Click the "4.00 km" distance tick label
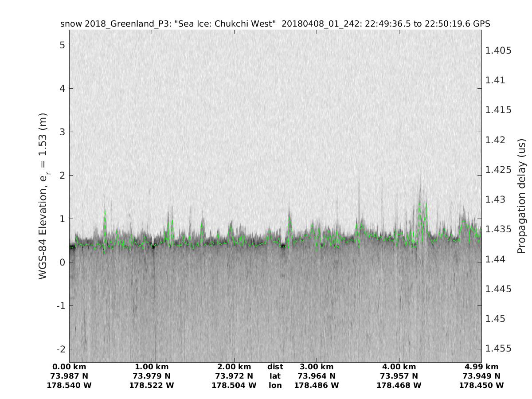Viewport: 532px width, 399px height. coord(399,367)
